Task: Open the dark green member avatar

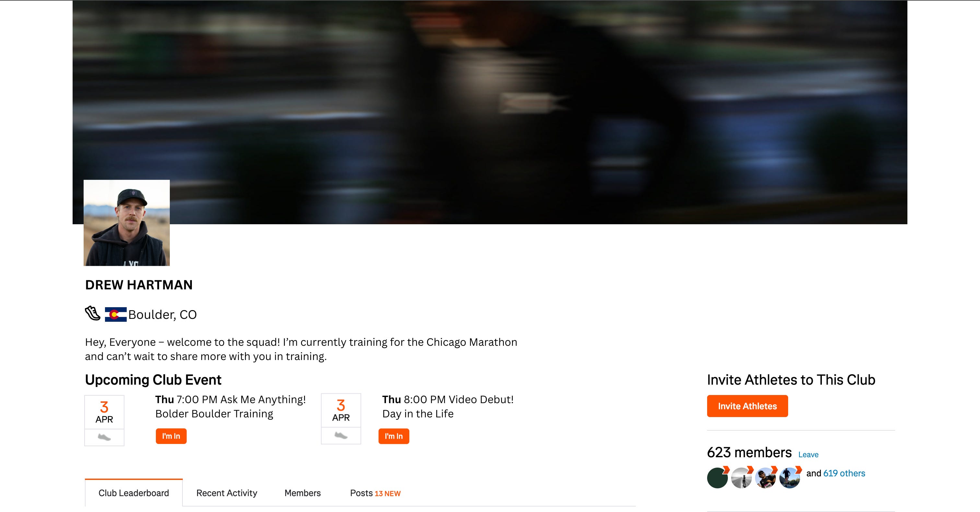Action: click(717, 478)
